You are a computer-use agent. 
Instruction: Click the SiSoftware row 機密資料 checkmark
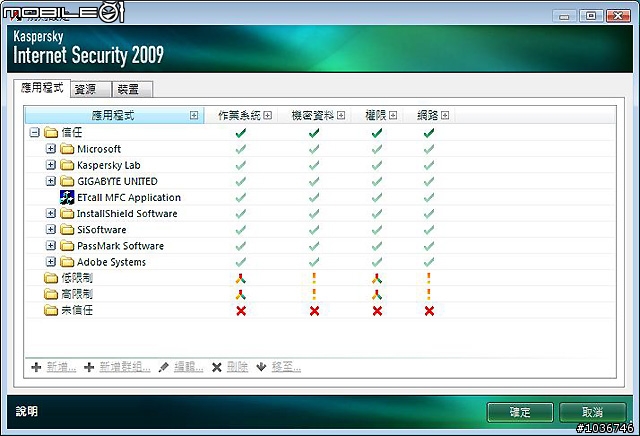pyautogui.click(x=314, y=230)
